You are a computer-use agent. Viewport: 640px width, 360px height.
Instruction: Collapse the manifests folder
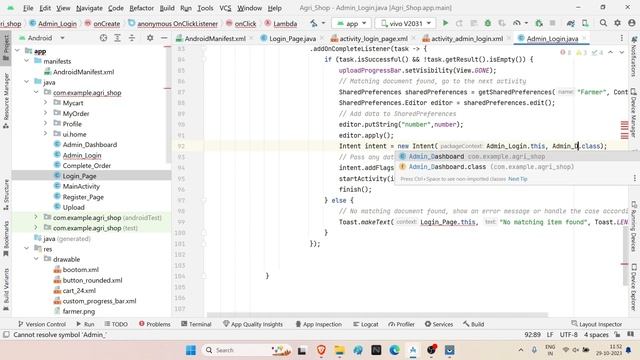[27, 61]
